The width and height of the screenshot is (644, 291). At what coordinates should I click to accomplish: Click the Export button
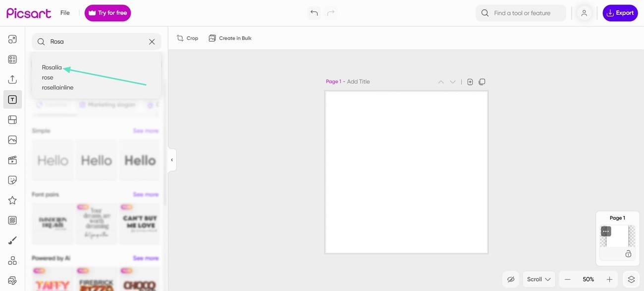point(620,13)
